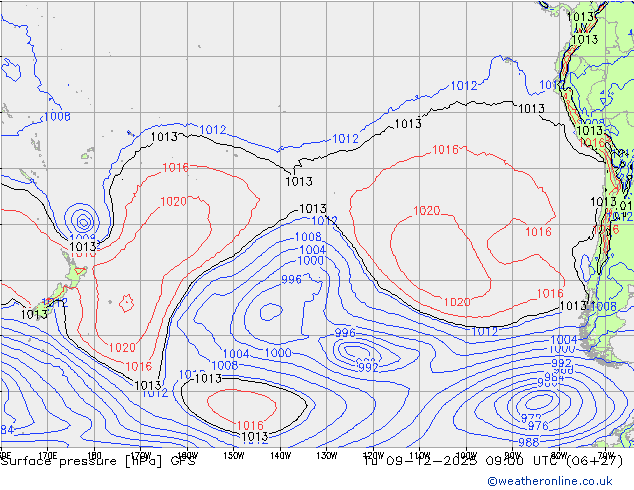Click the 130W longitude label
This screenshot has width=634, height=490.
coord(327,455)
